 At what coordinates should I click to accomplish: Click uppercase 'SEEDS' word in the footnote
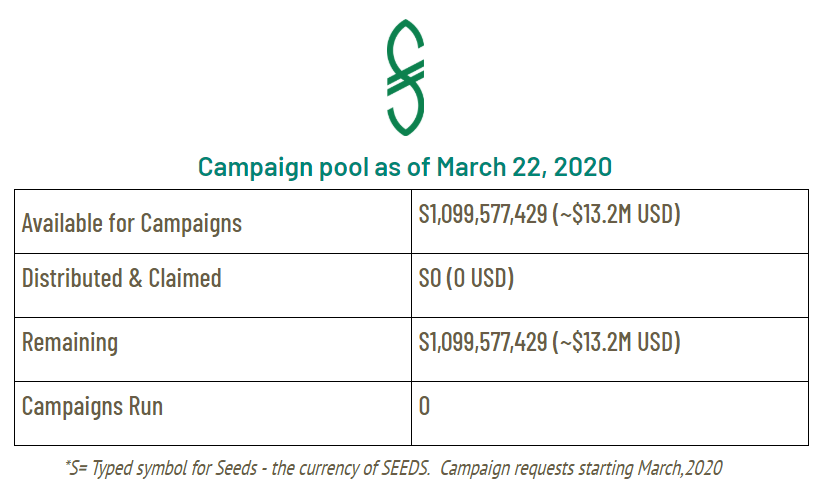405,467
